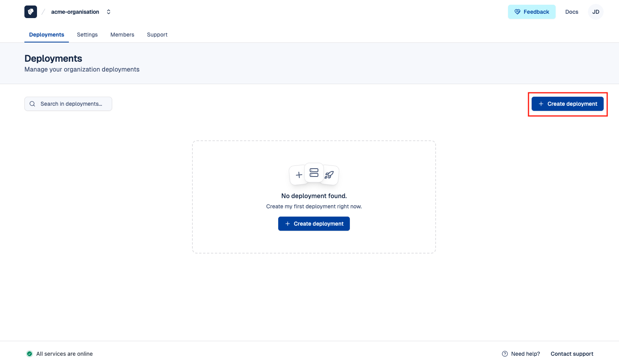Click the plus icon in the top-right Create deployment button
This screenshot has width=619, height=364.
point(541,104)
